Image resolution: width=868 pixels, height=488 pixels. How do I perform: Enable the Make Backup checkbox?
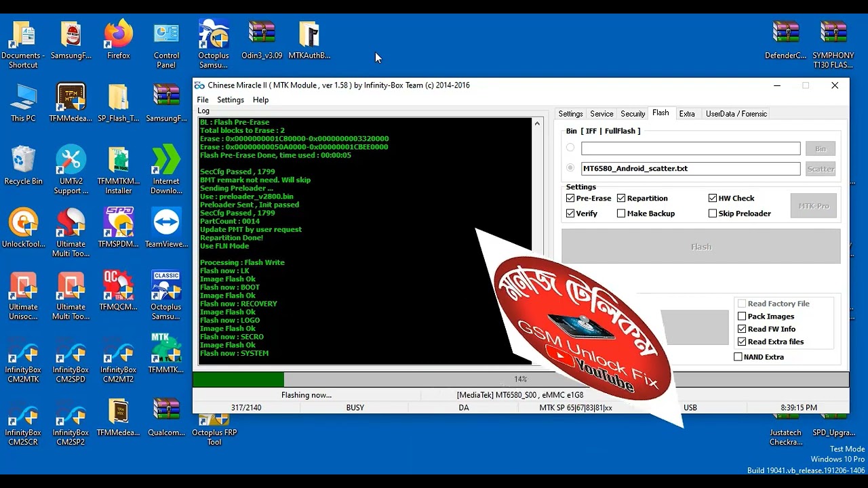(x=621, y=213)
